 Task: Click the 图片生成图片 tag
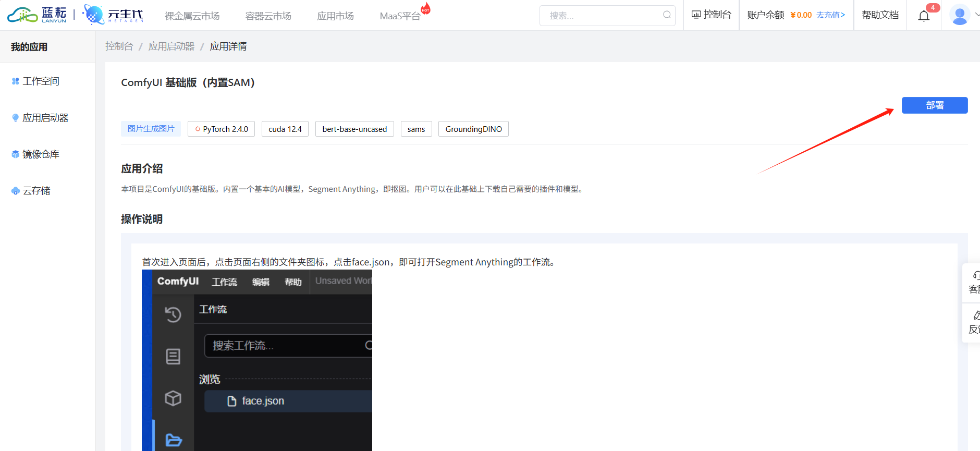(151, 129)
